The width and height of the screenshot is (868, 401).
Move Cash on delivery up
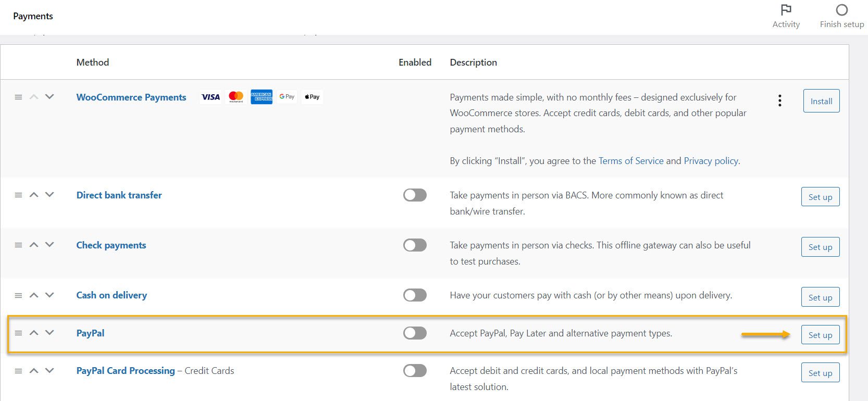[x=34, y=295]
